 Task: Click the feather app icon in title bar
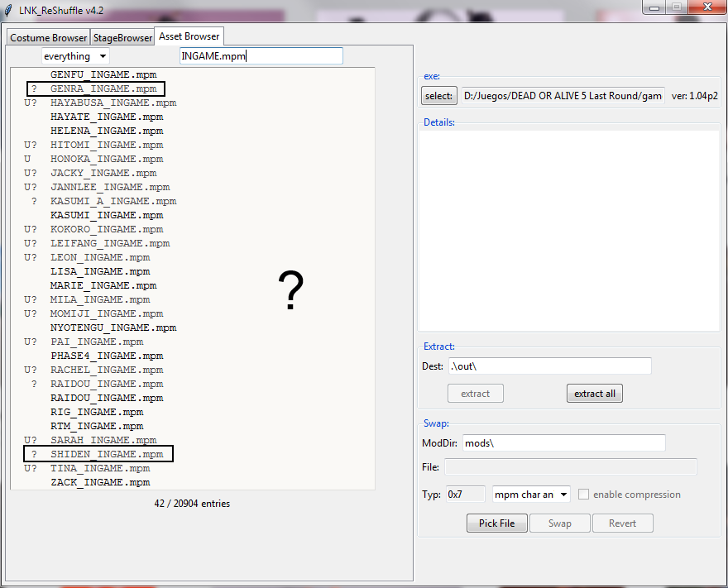tap(9, 9)
